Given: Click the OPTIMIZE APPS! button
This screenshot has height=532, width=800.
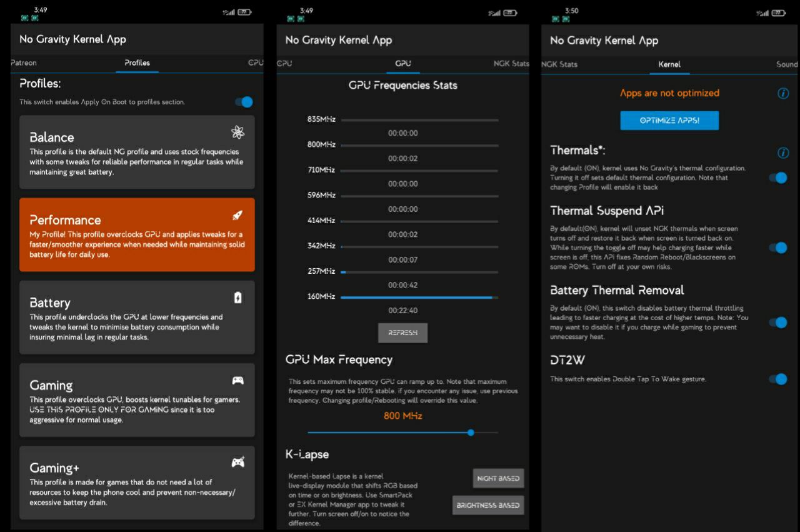Looking at the screenshot, I should tap(669, 121).
